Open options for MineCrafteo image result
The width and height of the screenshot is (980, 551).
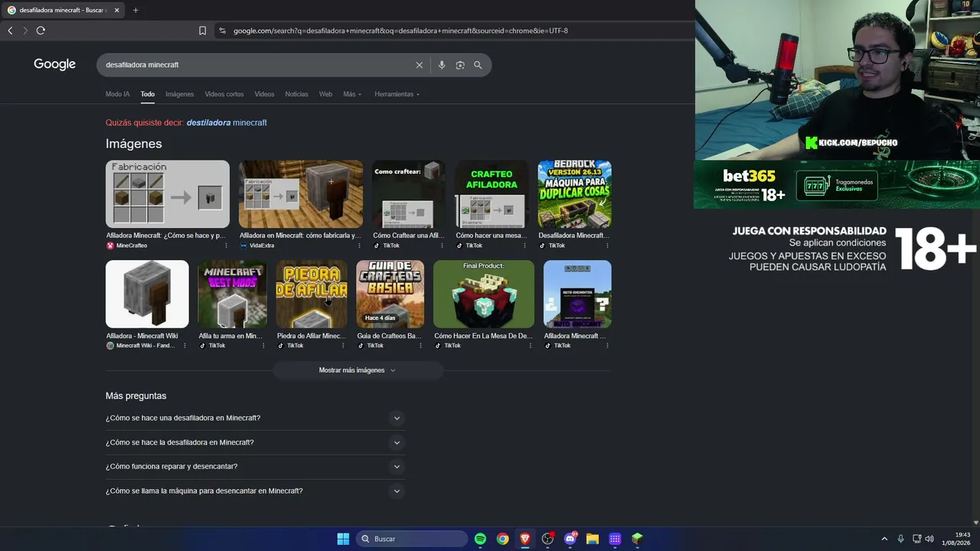click(226, 246)
